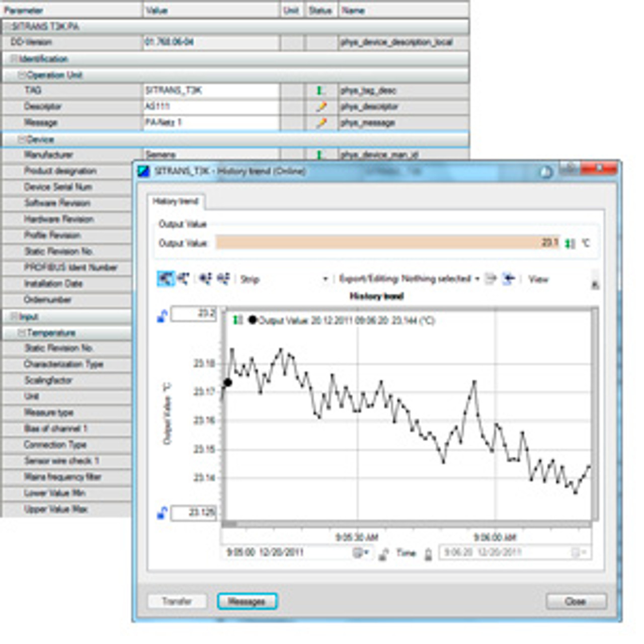Click the export arrow icon beside Export/Editing
Screen dimensions: 644x644
(x=491, y=279)
